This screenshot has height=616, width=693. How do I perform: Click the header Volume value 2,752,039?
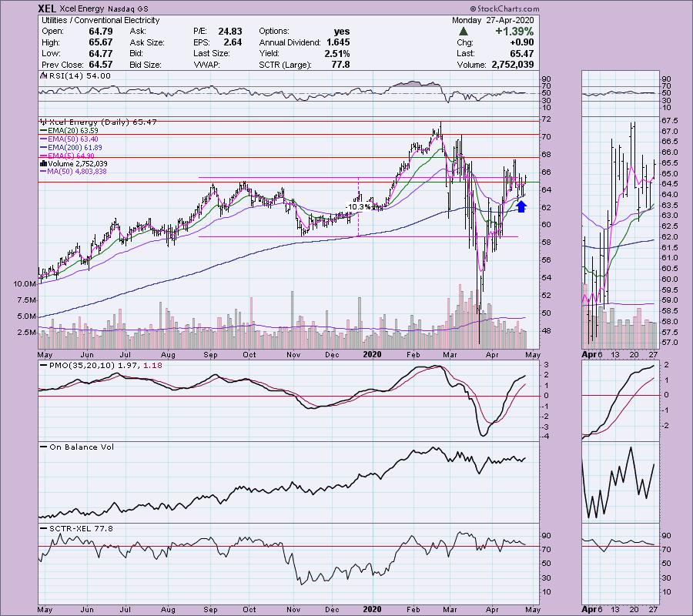coord(513,65)
